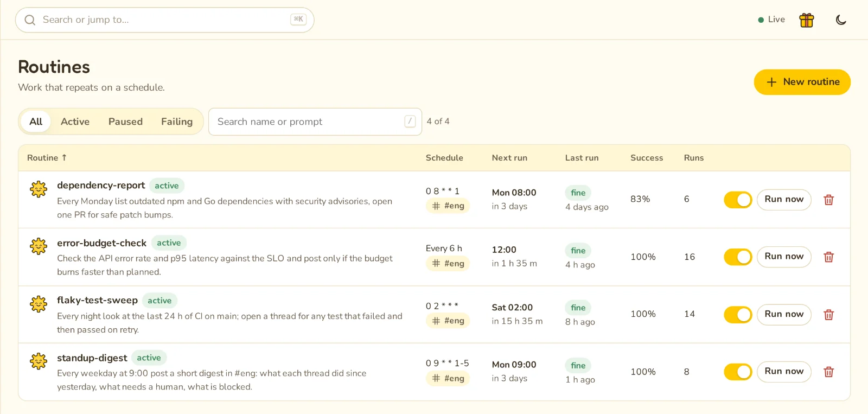This screenshot has height=414, width=868.
Task: Sort by the Next run column header
Action: click(x=509, y=158)
